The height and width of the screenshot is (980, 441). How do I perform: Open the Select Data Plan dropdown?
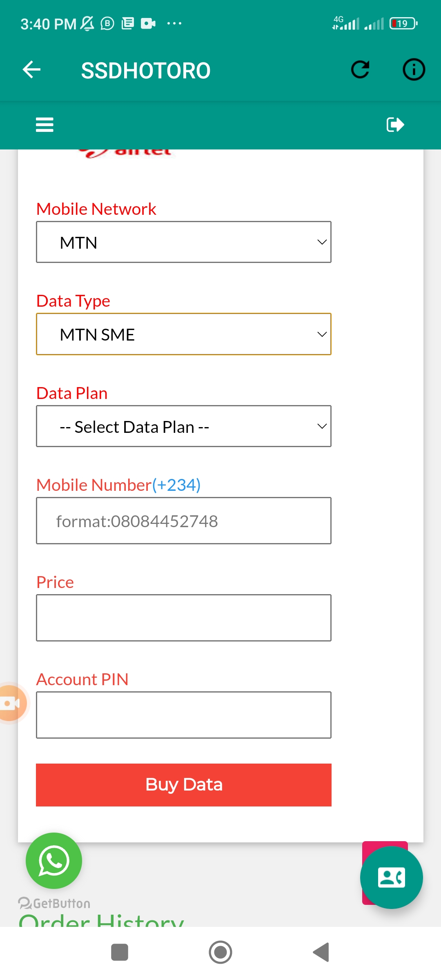point(184,426)
